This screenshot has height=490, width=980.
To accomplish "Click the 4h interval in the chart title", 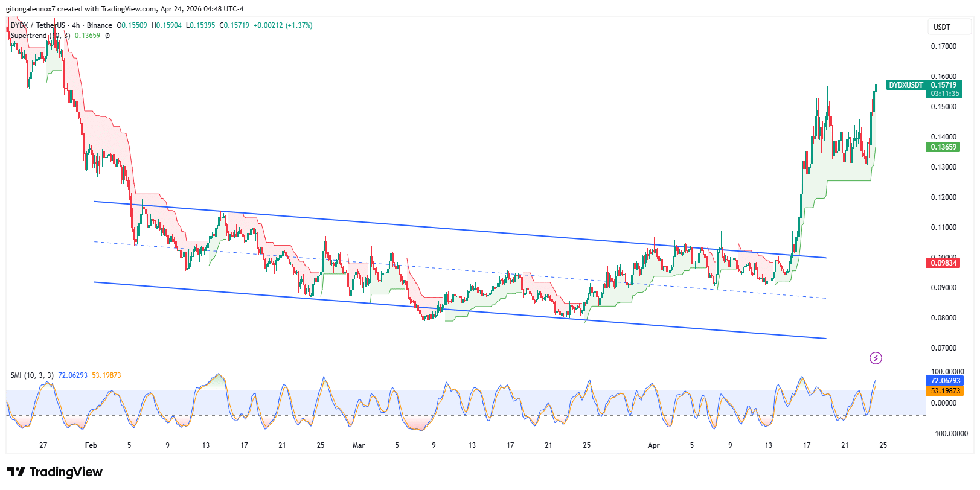I will point(76,25).
